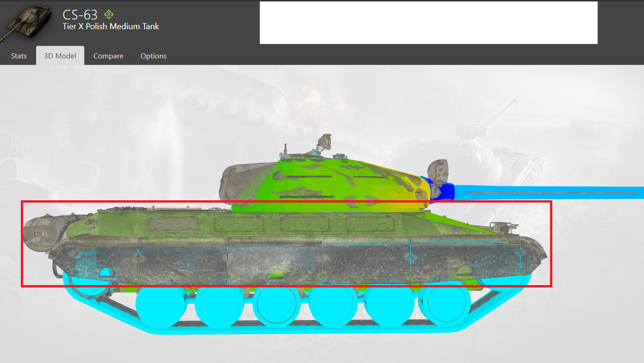The width and height of the screenshot is (644, 363).
Task: Switch to the Compare tab
Action: [x=108, y=56]
